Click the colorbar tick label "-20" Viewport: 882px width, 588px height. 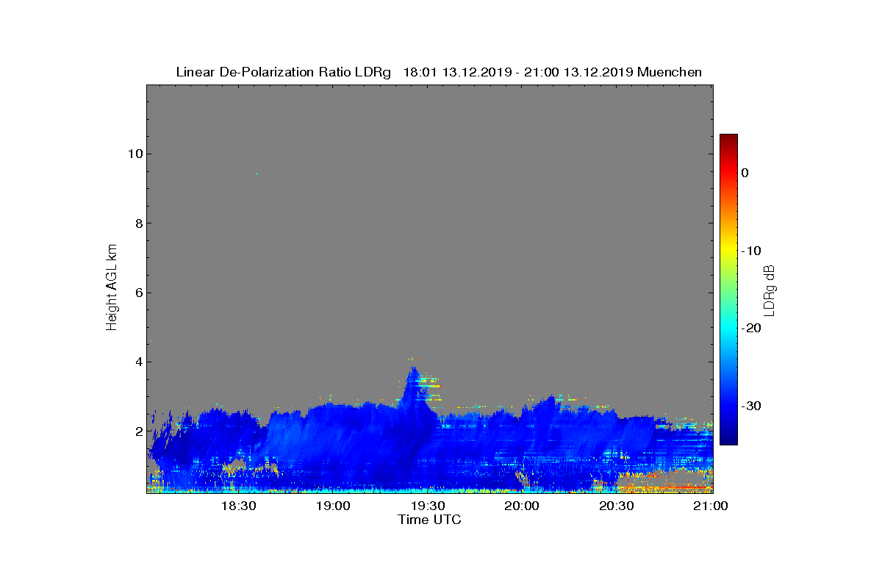pos(751,328)
